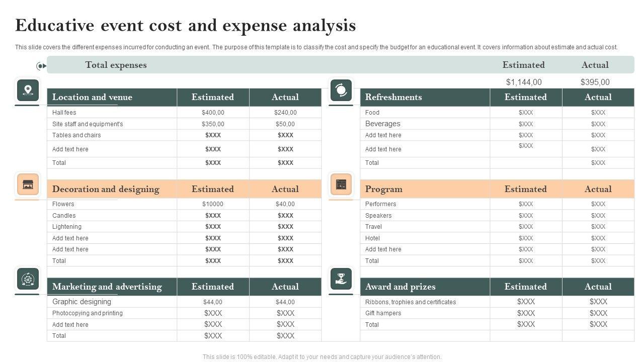Click the 'Total' row label under Location and venue
The height and width of the screenshot is (362, 644).
pos(59,163)
